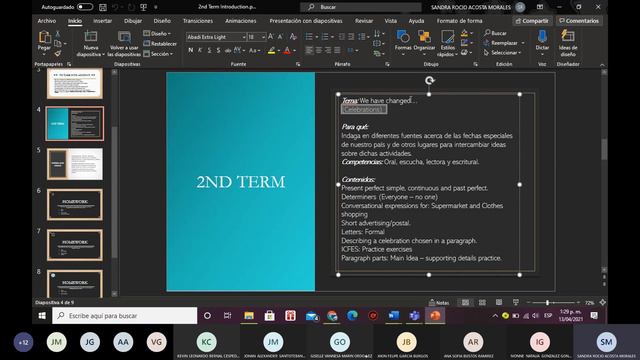Click the cut scissors icon
The height and width of the screenshot is (360, 640).
[58, 34]
